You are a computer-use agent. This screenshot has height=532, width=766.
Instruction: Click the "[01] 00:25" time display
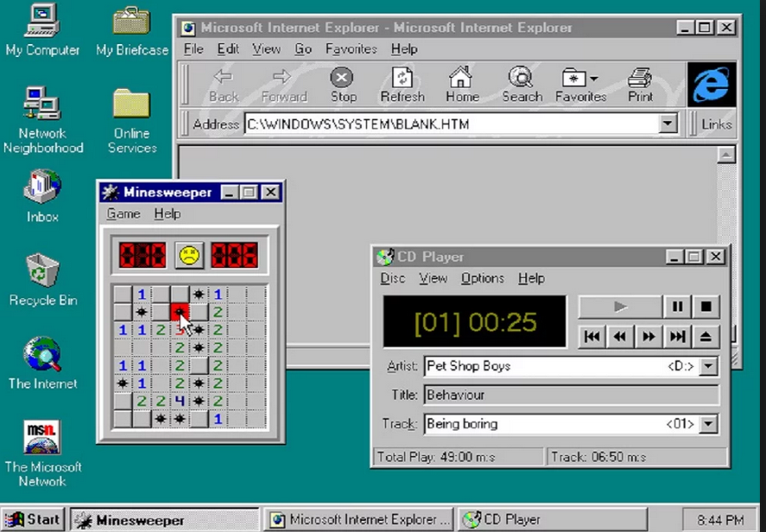[x=475, y=322]
